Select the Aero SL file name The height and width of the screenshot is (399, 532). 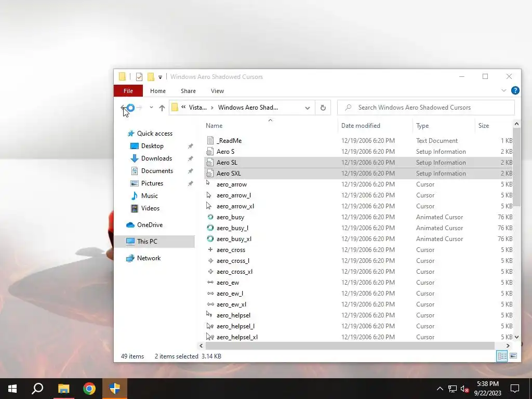point(227,163)
